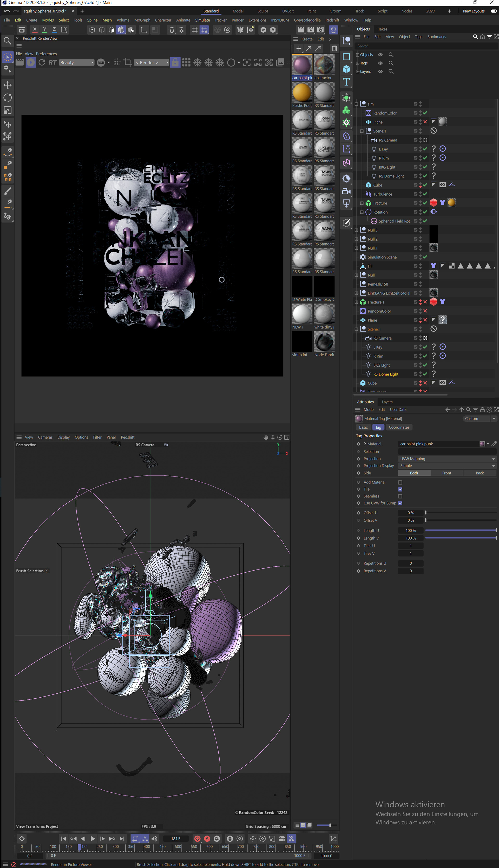Open the Simulate menu
Screen dimensions: 499x868
(202, 20)
